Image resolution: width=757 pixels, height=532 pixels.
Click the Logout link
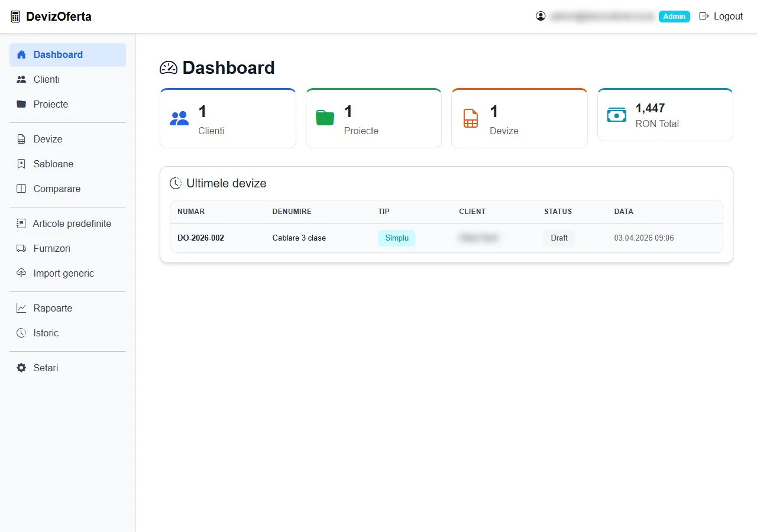pyautogui.click(x=721, y=17)
